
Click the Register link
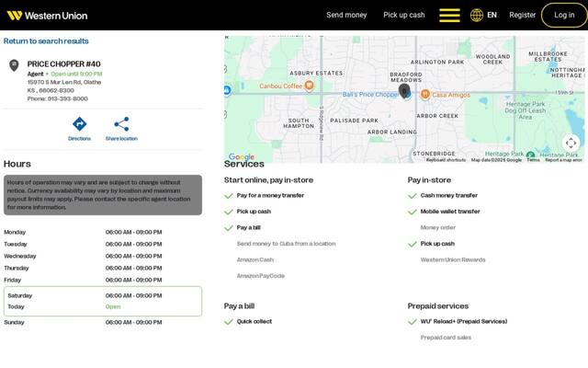pyautogui.click(x=523, y=15)
